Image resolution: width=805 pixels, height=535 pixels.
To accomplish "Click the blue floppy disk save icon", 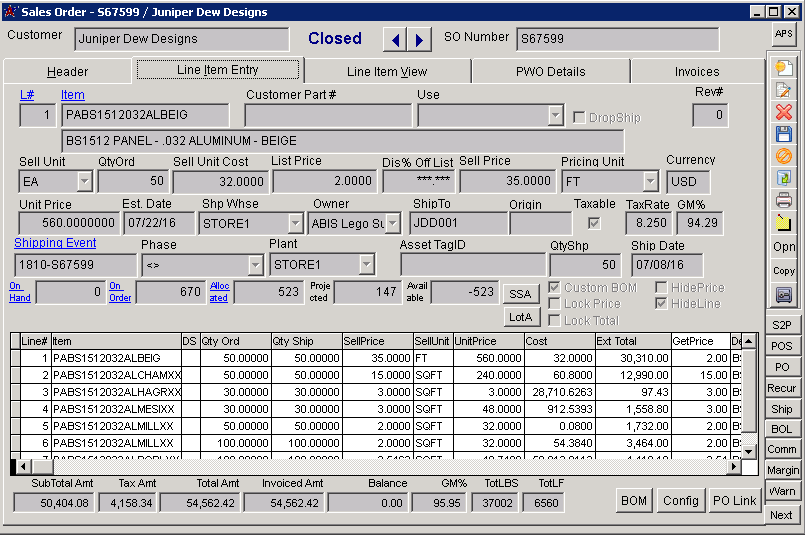I will 784,134.
